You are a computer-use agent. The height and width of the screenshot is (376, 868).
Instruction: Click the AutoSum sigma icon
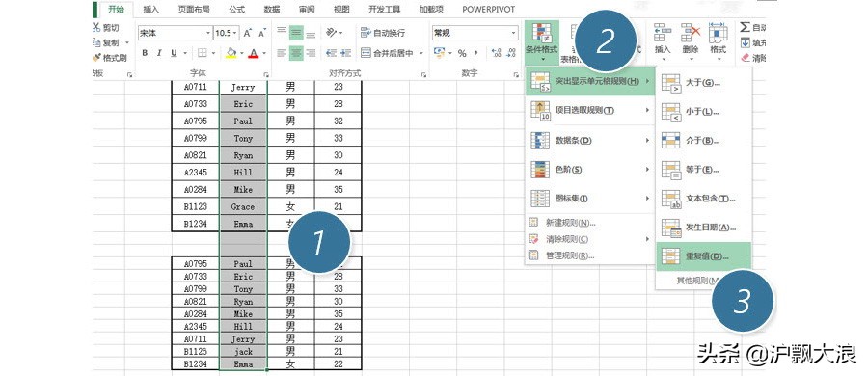pyautogui.click(x=746, y=28)
